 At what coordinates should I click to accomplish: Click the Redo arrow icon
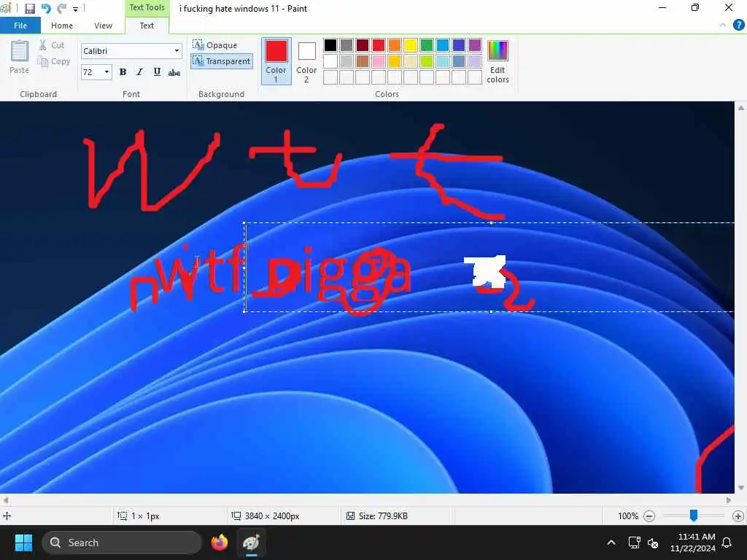[61, 9]
